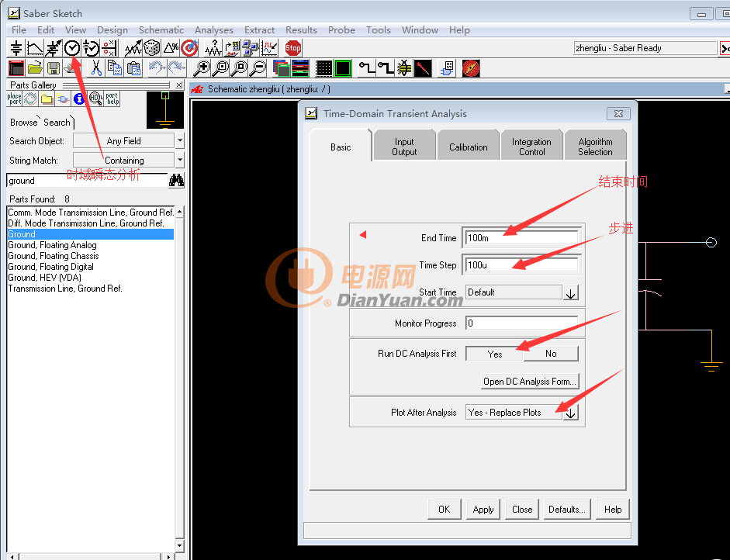Click the Start Time Default field
Viewport: 730px width, 560px height.
click(514, 292)
